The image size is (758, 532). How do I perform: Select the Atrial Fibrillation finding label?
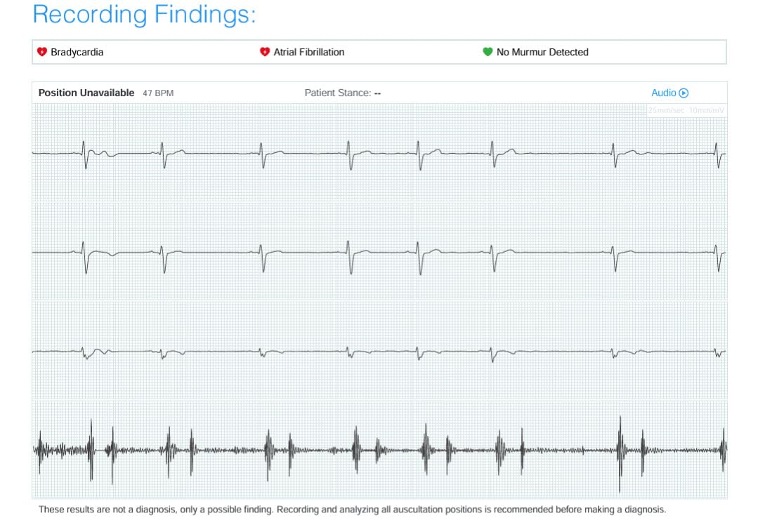click(x=308, y=51)
